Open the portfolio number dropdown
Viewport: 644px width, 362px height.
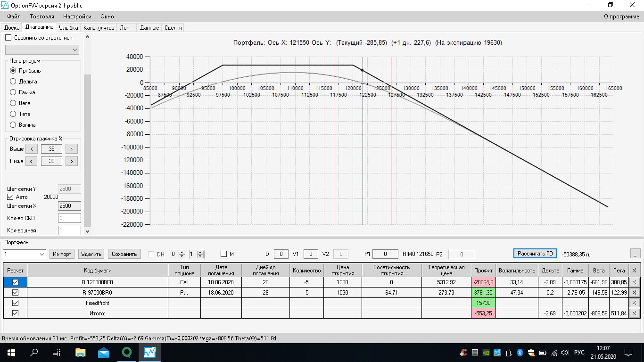click(24, 254)
